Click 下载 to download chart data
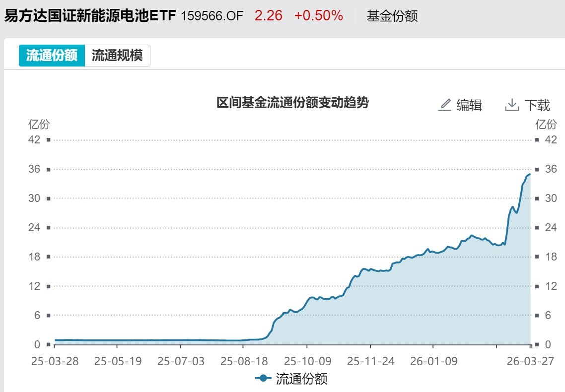The width and height of the screenshot is (565, 392). pyautogui.click(x=538, y=105)
